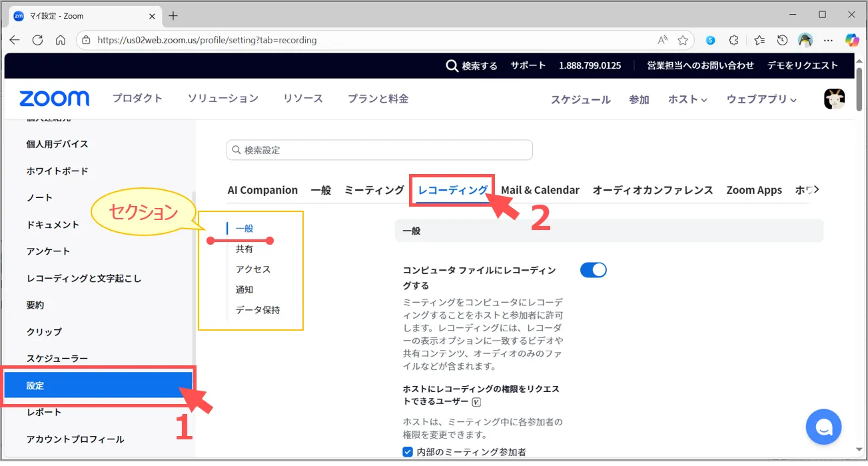
Task: Open レコーディングと文字起こし in the sidebar
Action: (84, 278)
